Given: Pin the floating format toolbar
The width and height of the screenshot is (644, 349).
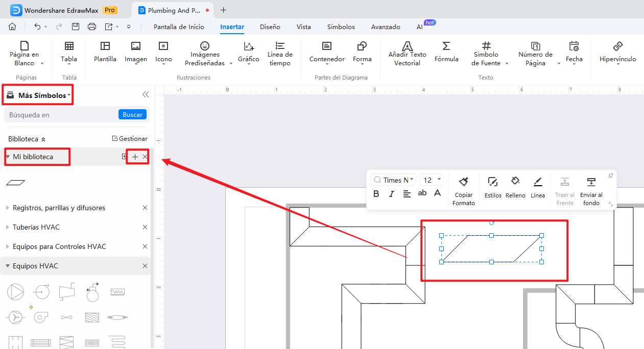Looking at the screenshot, I should coord(610,176).
